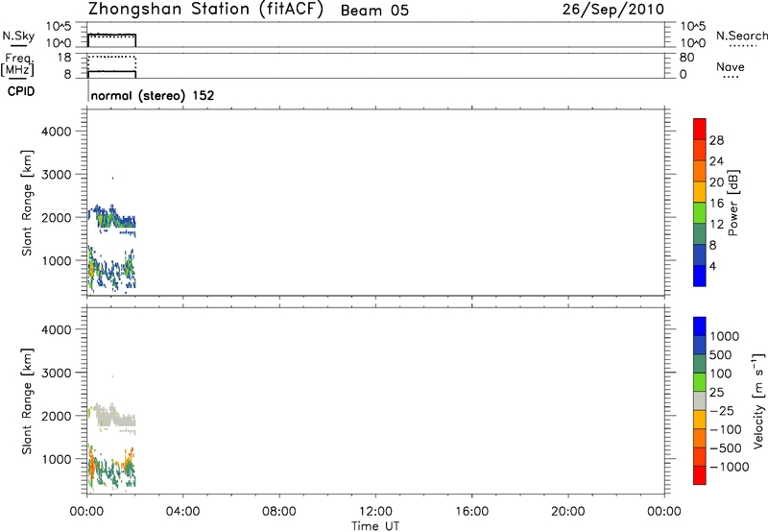Pick the orange 20–24 dB Power swatch

[x=700, y=171]
